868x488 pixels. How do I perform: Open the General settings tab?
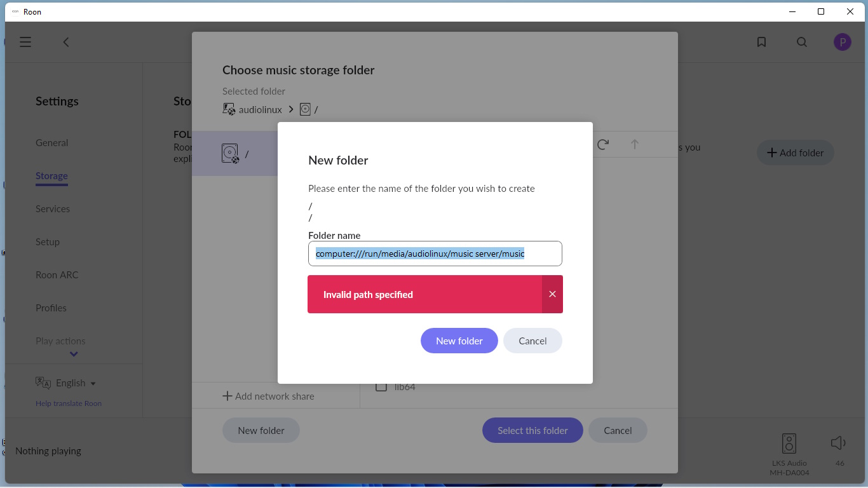[x=51, y=142]
